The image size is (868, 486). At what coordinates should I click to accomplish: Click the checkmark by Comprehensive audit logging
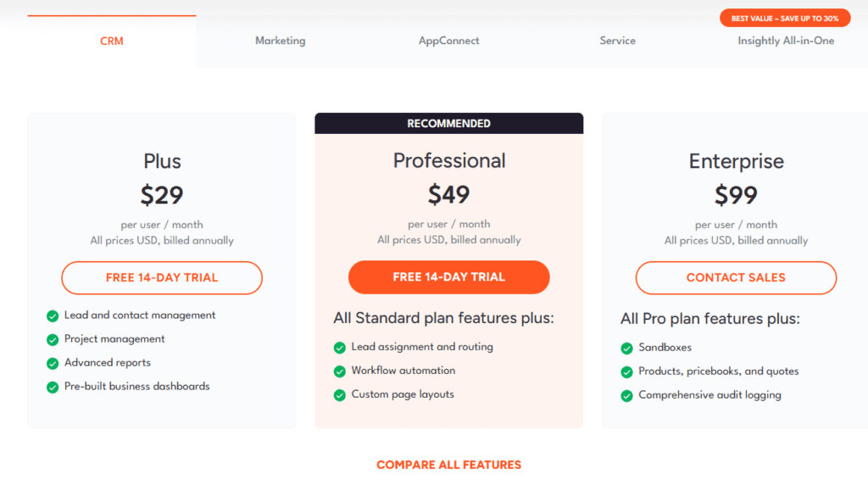tap(626, 396)
